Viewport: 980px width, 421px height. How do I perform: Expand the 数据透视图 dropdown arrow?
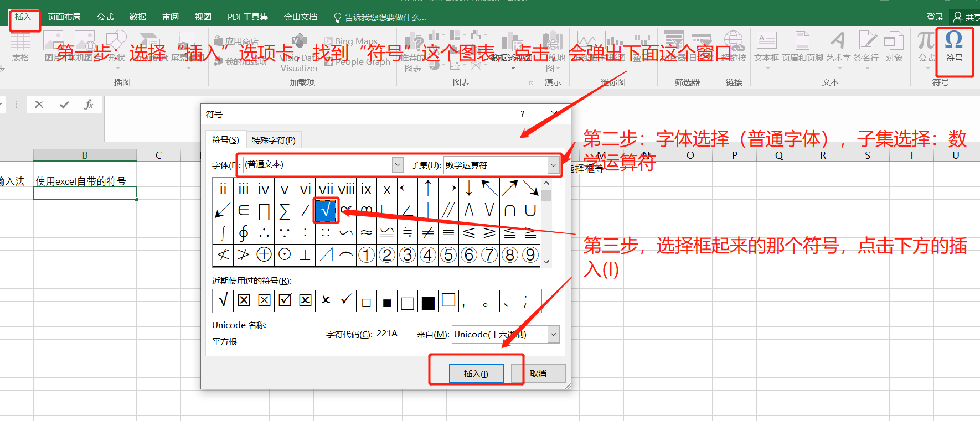click(513, 69)
